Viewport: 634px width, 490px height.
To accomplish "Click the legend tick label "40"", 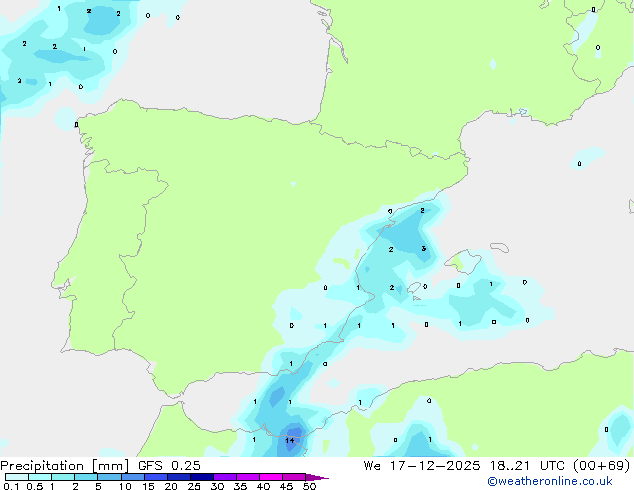I will click(263, 486).
